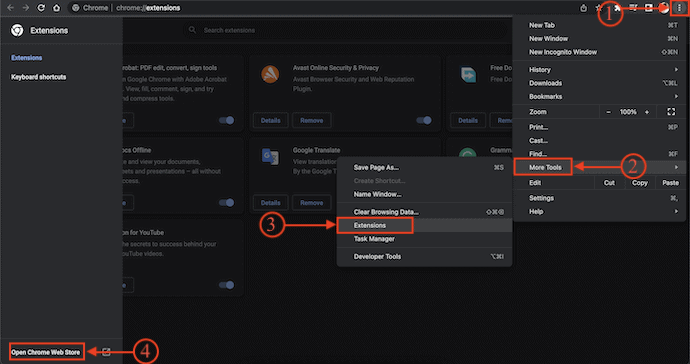Image resolution: width=690 pixels, height=364 pixels.
Task: Select Extensions in the left sidebar
Action: [26, 58]
